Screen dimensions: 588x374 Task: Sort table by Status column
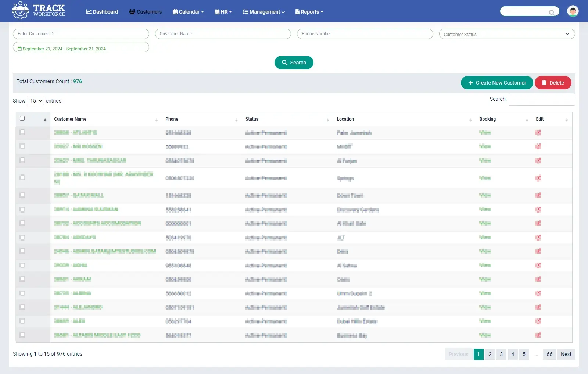point(287,119)
